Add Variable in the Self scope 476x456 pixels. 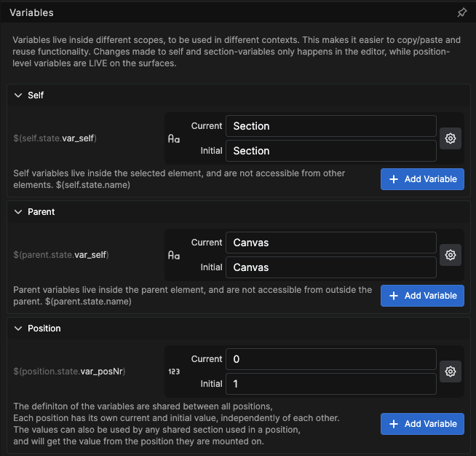click(422, 179)
